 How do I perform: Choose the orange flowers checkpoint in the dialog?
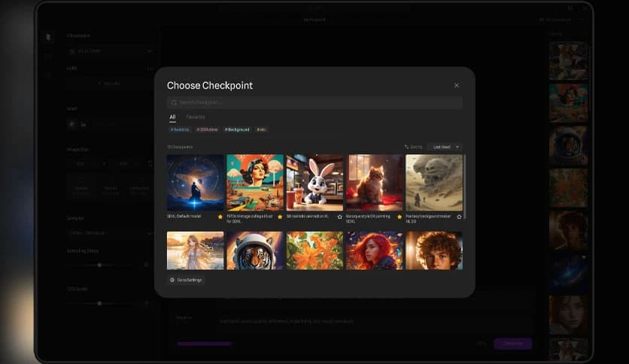(x=315, y=250)
